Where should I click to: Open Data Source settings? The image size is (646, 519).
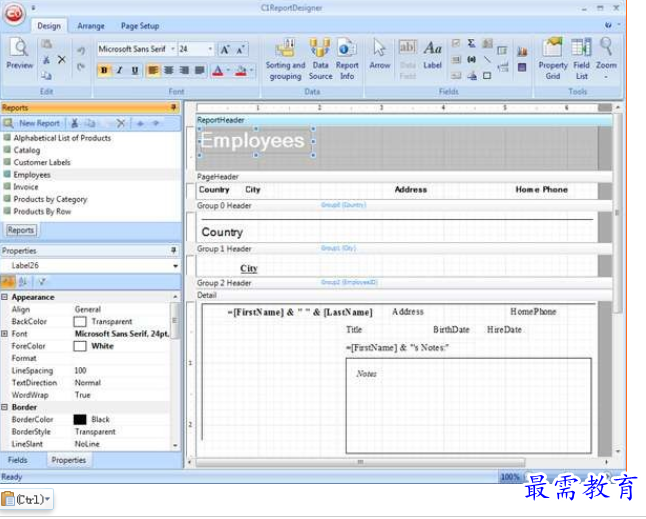pos(320,59)
